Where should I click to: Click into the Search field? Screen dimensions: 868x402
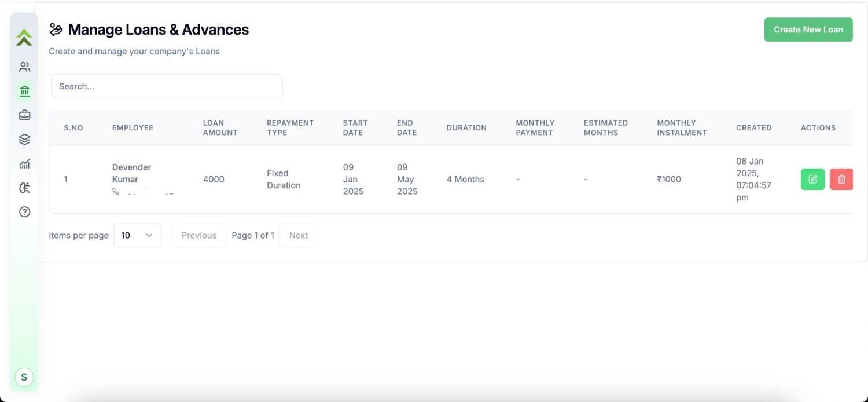tap(167, 86)
